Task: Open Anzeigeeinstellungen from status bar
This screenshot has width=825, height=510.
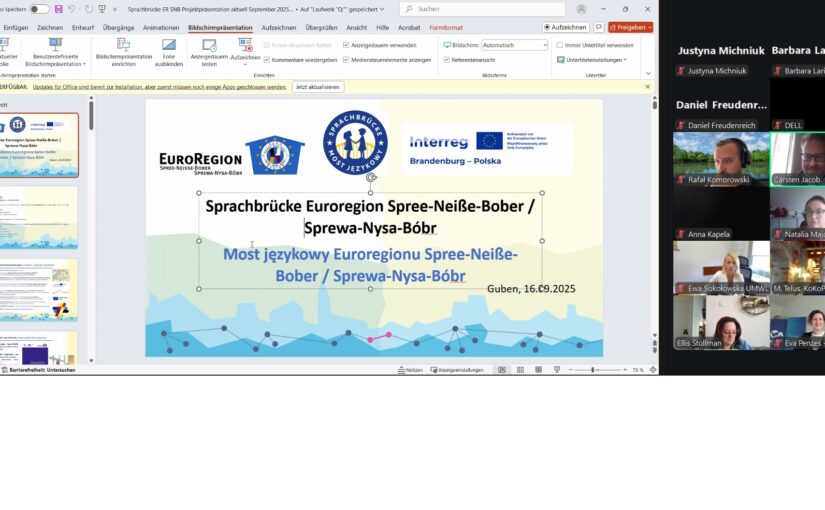Action: [x=457, y=370]
